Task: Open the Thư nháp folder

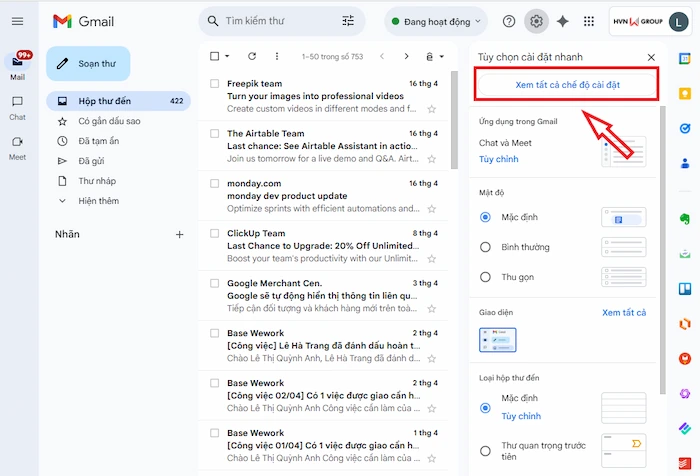Action: tap(97, 181)
